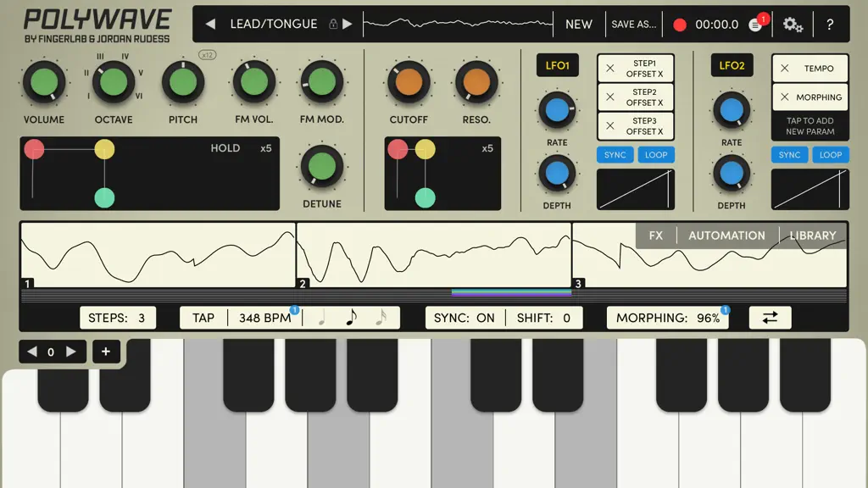Open the LIBRARY tab
Viewport: 868px width, 488px height.
click(x=813, y=236)
